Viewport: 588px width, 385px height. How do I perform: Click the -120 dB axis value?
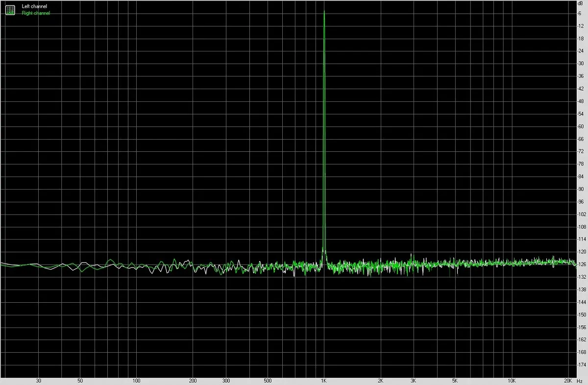pos(582,252)
